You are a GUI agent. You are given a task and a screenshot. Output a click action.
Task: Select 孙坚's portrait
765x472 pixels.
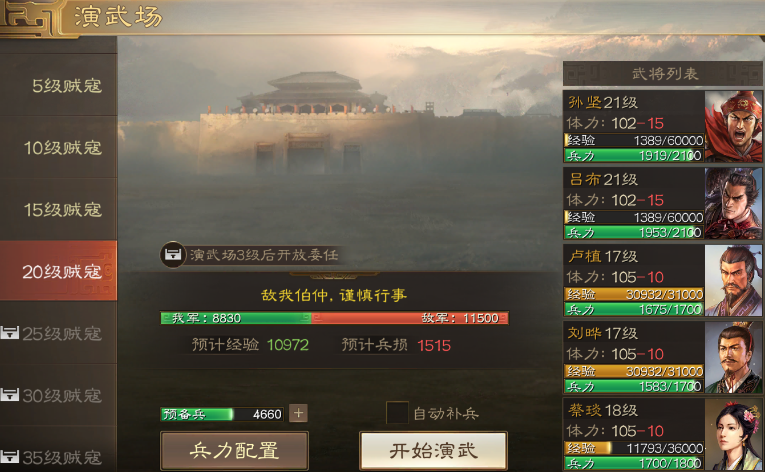pos(733,126)
